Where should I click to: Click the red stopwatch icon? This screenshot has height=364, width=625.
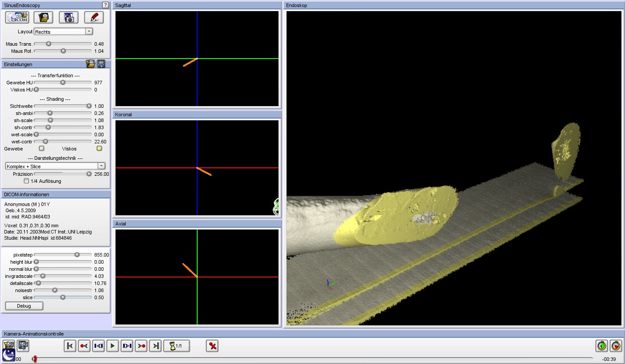click(616, 345)
